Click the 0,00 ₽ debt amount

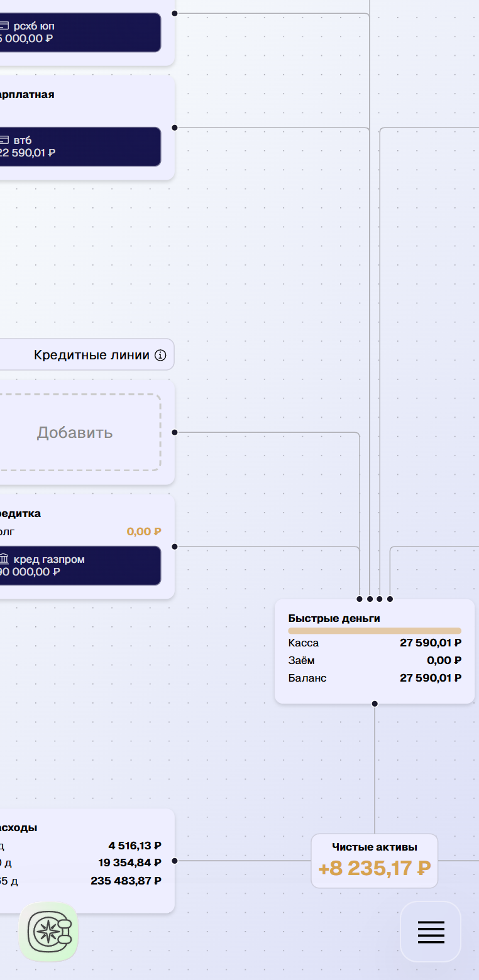click(x=144, y=531)
